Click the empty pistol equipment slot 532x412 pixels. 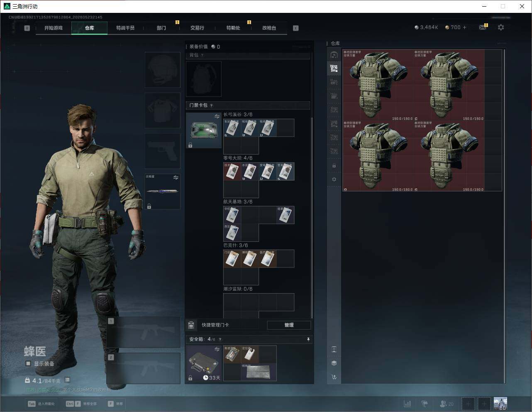point(162,151)
